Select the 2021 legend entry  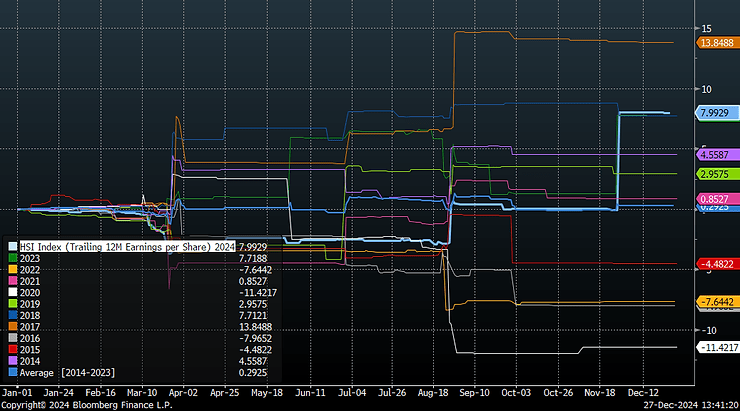coord(31,283)
